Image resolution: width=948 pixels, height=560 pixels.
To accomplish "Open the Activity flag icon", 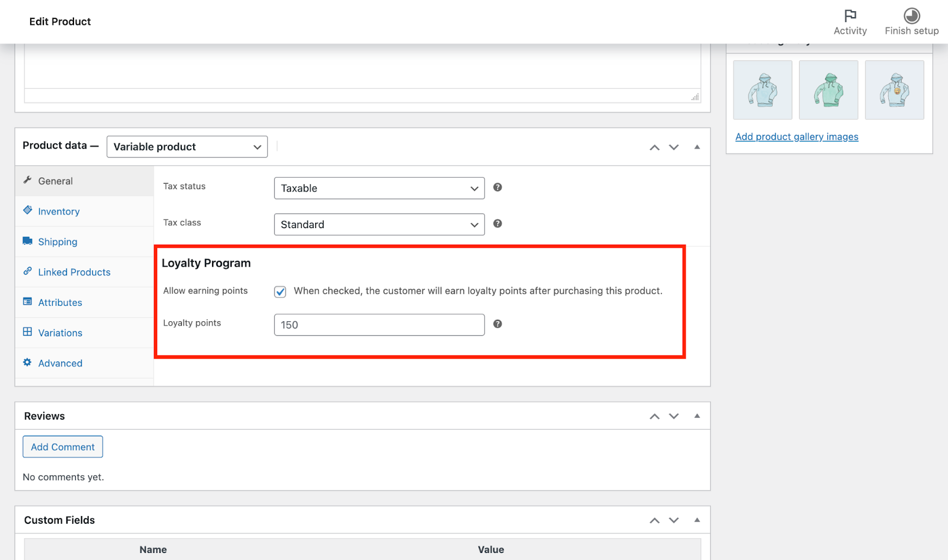I will [850, 16].
